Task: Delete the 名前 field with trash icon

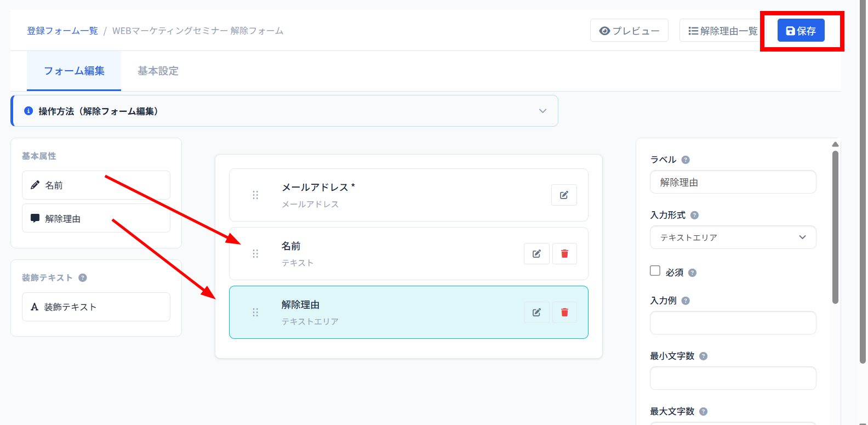Action: point(564,254)
